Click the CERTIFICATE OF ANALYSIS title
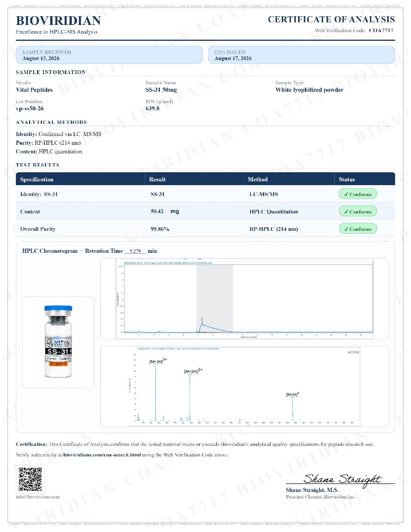Screen dimensions: 411x532 click(x=331, y=19)
